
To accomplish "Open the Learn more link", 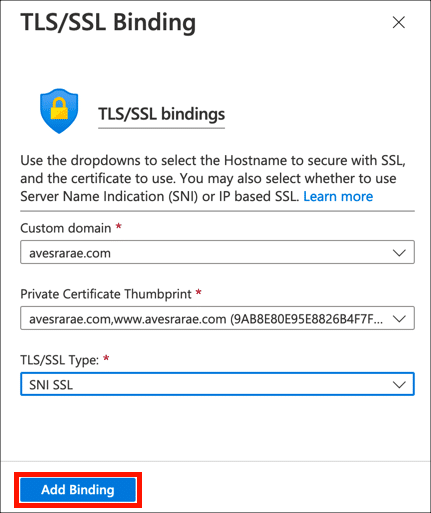I will 338,196.
